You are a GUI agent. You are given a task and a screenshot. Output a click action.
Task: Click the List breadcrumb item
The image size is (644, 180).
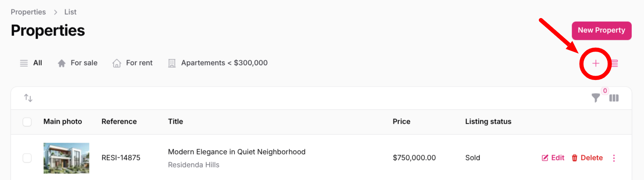pyautogui.click(x=70, y=12)
